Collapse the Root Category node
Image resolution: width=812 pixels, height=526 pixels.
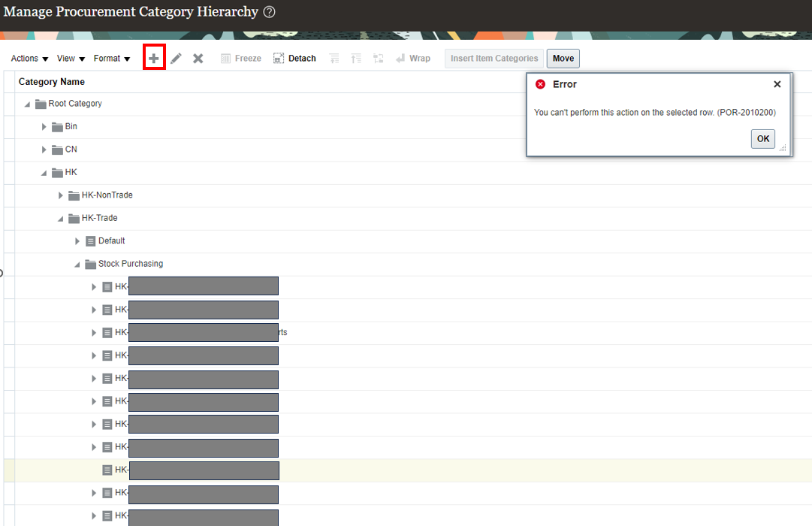pos(26,103)
